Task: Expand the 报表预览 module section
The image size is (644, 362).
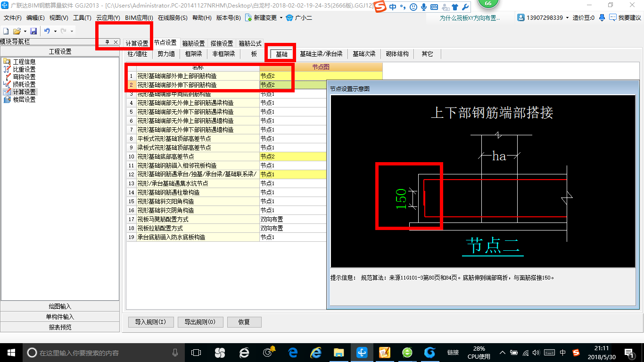Action: click(x=60, y=327)
